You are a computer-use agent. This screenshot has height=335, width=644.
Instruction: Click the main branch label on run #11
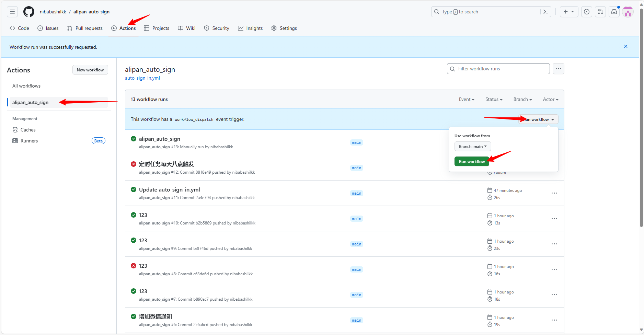(357, 193)
